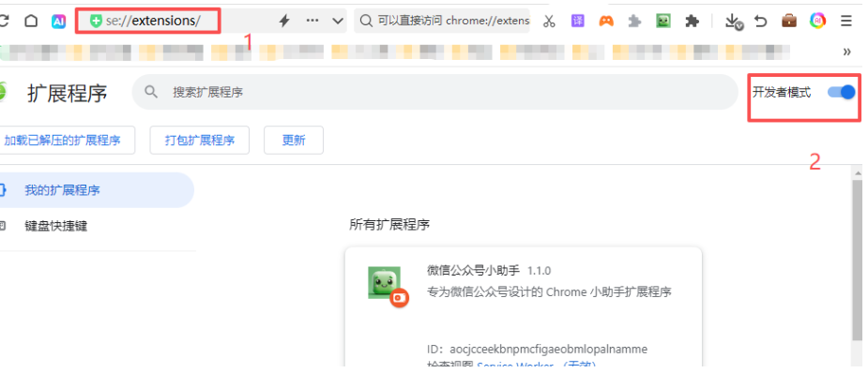
Task: Open the hamburger main menu
Action: pos(846,21)
